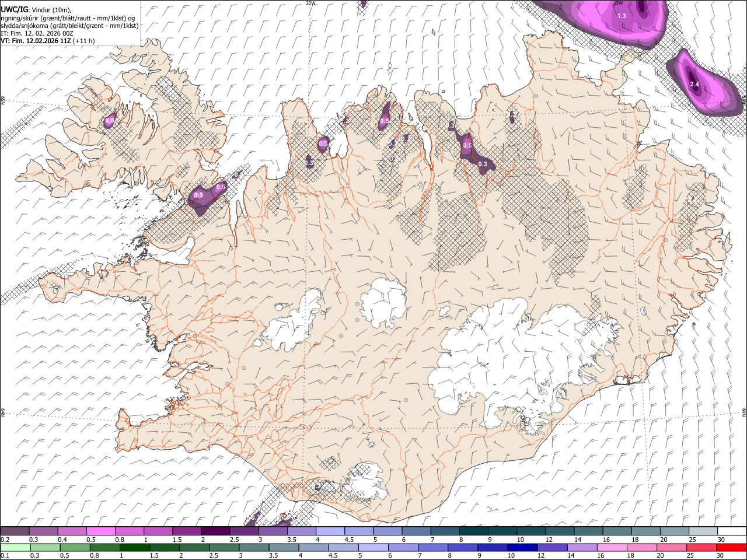The image size is (747, 560).
Task: Select the hot pink 20 swatch in the lower legend row
Action: 672,547
